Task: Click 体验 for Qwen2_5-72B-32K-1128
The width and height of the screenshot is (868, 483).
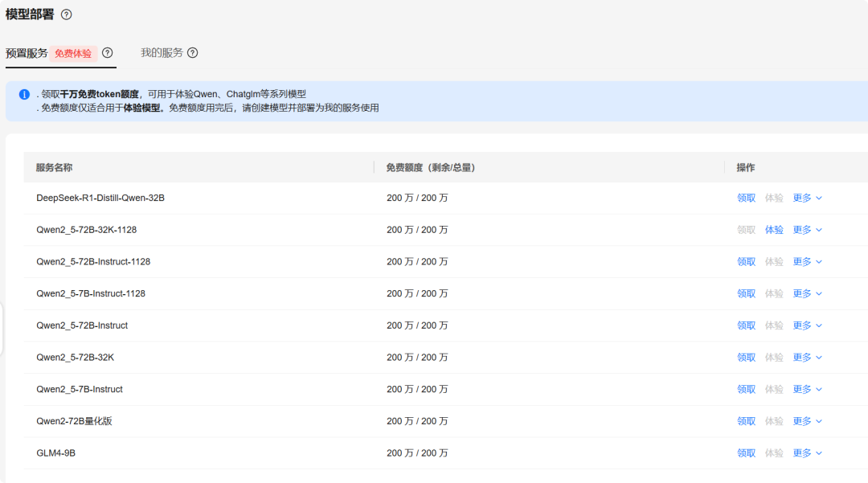Action: (x=774, y=230)
